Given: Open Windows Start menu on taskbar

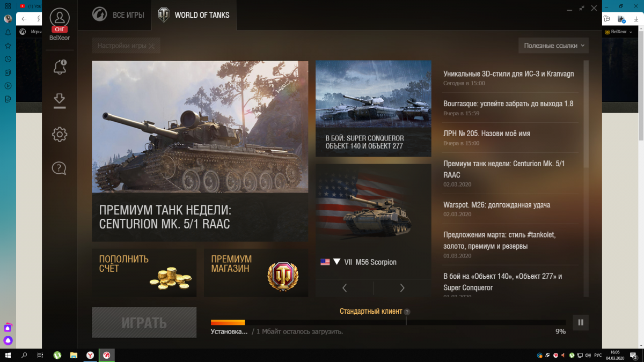Looking at the screenshot, I should pyautogui.click(x=9, y=355).
